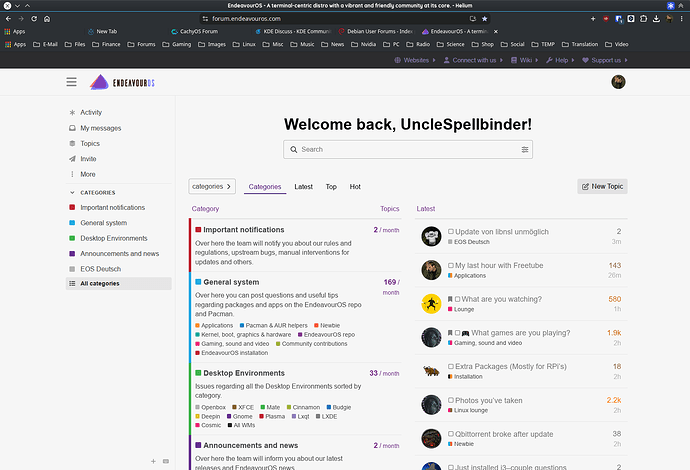Toggle checkbox for 'My last hour with Freetube'

[x=451, y=265]
